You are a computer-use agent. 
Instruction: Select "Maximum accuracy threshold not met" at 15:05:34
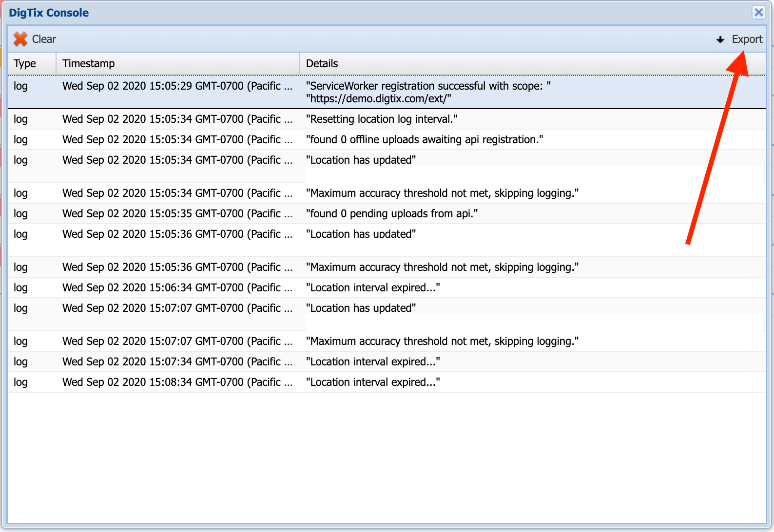tap(442, 193)
